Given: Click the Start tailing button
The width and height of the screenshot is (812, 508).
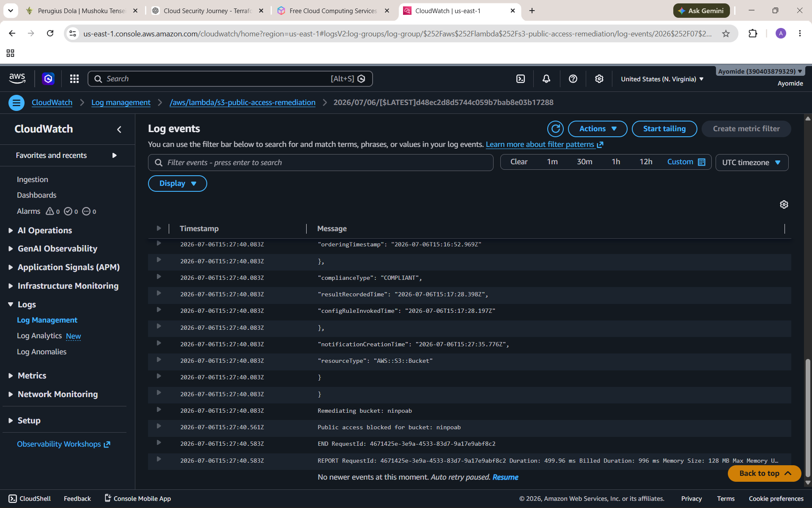Looking at the screenshot, I should pyautogui.click(x=664, y=129).
